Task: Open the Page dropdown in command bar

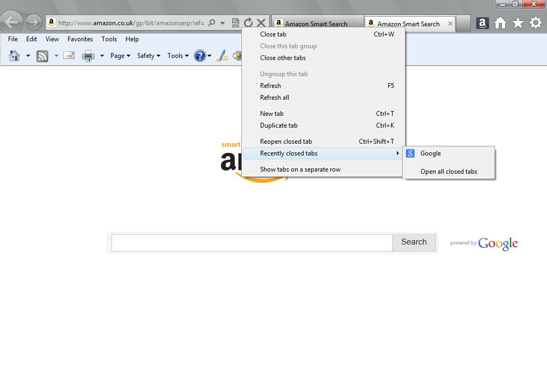Action: (x=120, y=56)
